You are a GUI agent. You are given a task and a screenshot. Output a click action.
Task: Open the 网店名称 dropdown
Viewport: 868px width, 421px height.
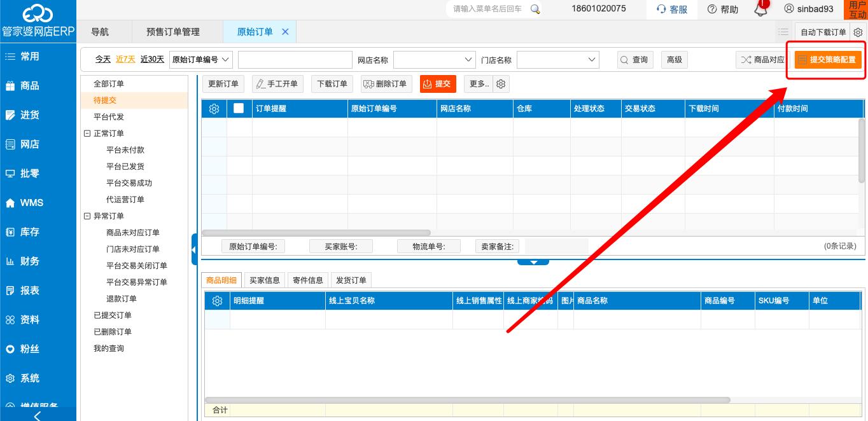pos(435,59)
